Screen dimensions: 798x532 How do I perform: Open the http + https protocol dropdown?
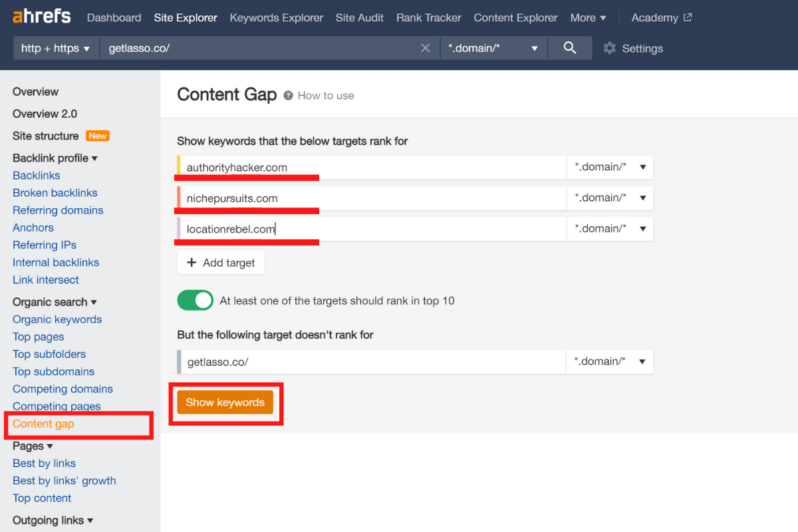pyautogui.click(x=56, y=49)
